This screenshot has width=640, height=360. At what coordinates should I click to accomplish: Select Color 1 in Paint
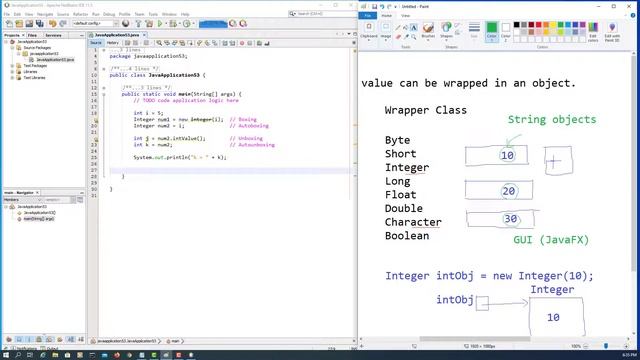492,31
